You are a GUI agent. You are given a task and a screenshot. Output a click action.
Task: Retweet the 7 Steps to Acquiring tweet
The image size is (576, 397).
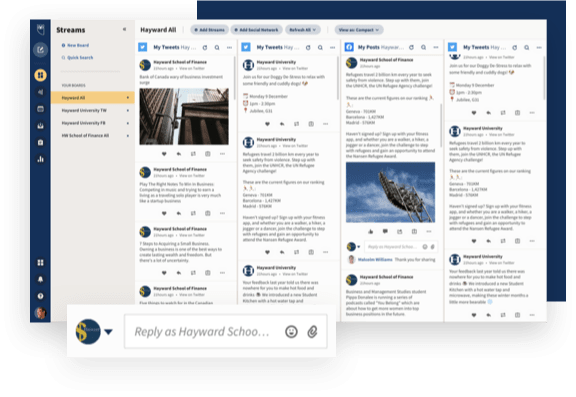pos(193,273)
